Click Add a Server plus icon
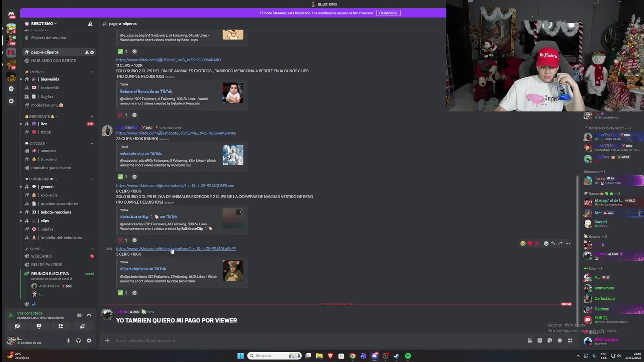644x362 pixels. point(11,89)
